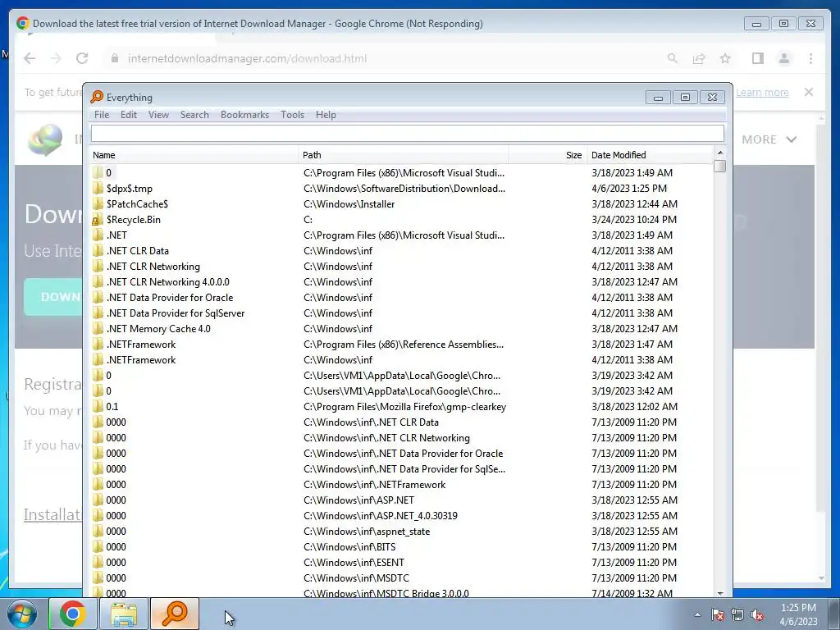Select the .NET CLR Data folder icon

pyautogui.click(x=98, y=250)
